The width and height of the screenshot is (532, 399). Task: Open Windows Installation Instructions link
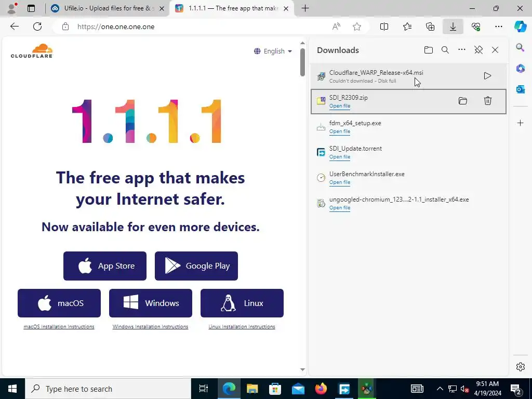(x=150, y=327)
